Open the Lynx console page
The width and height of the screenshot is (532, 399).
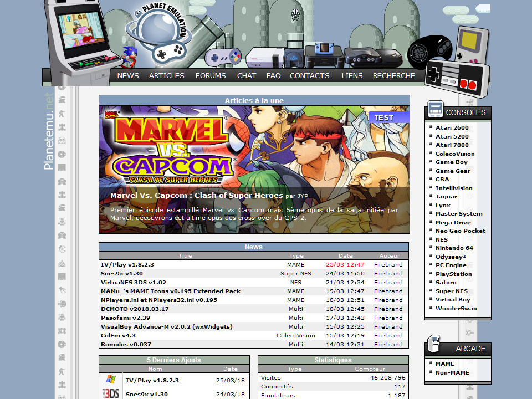443,205
